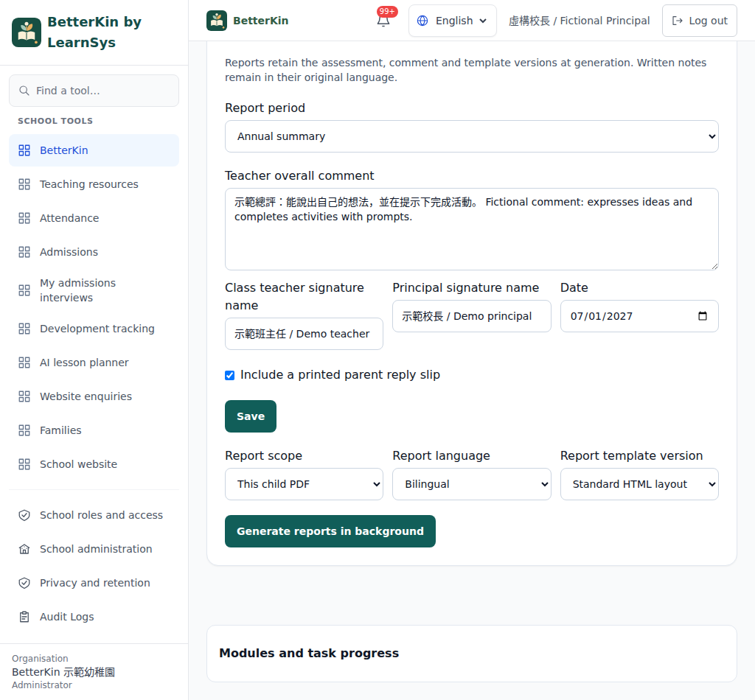755x700 pixels.
Task: Click the search magnifier icon in the sidebar
Action: coord(24,91)
